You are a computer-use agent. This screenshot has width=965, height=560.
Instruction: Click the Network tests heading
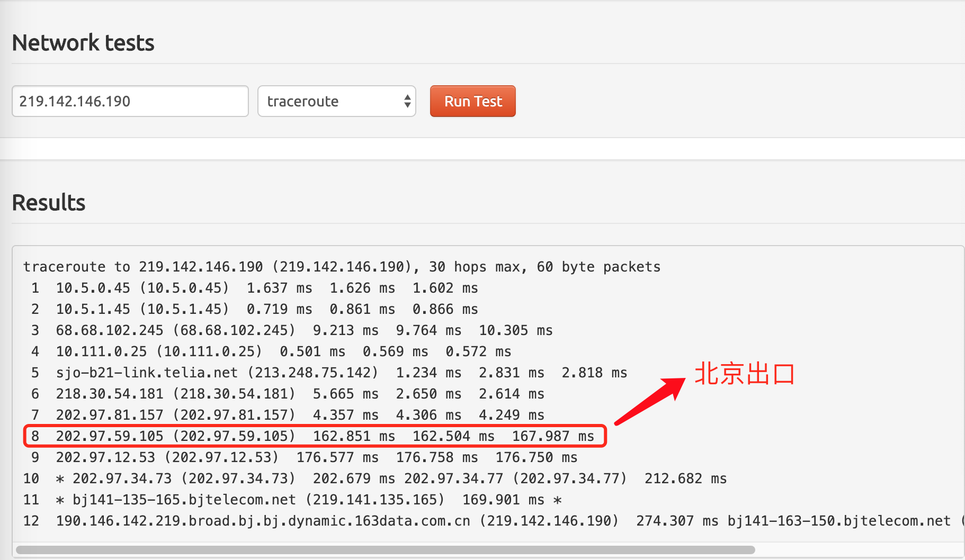tap(83, 43)
